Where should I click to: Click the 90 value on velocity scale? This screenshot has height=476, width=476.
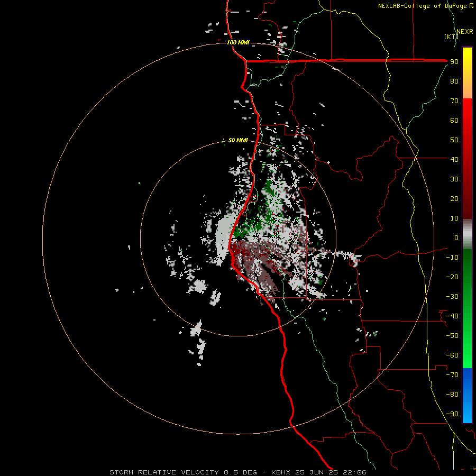454,62
